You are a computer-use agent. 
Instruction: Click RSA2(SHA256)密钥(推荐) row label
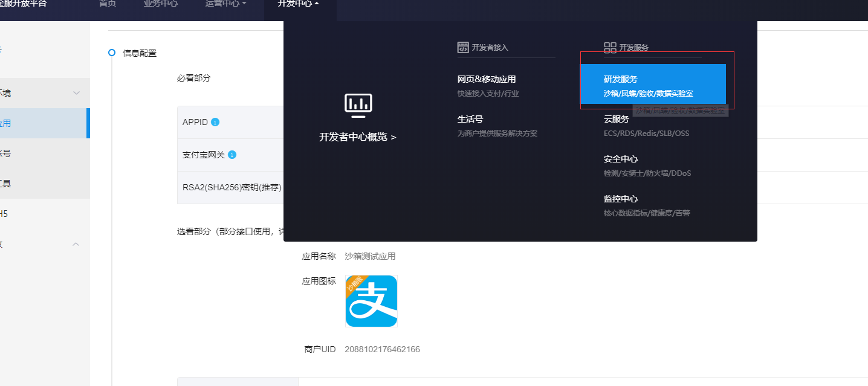click(x=232, y=187)
